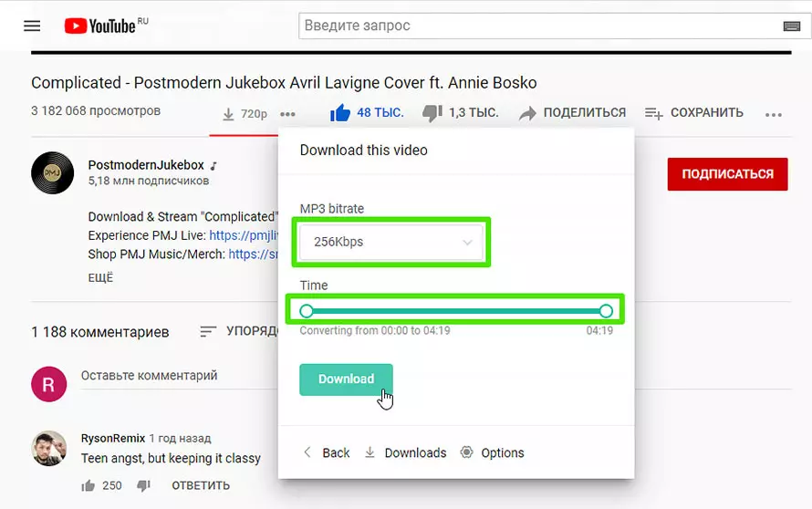Dislike the RysonRemix comment
812x509 pixels.
[143, 485]
